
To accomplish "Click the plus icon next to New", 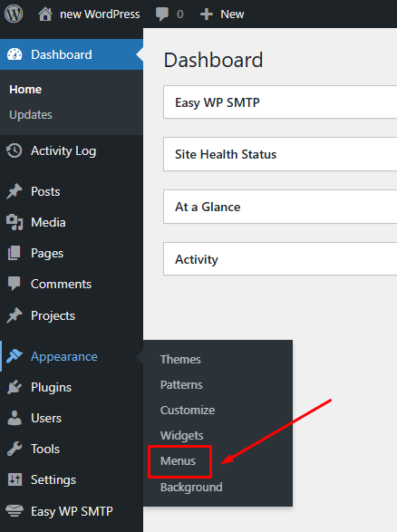I will click(207, 15).
